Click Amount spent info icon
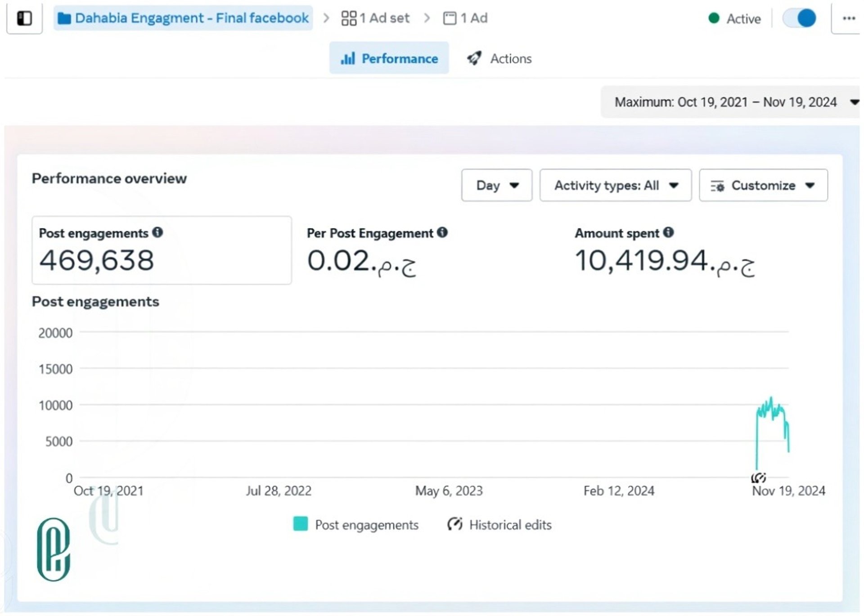The width and height of the screenshot is (864, 616). point(669,232)
